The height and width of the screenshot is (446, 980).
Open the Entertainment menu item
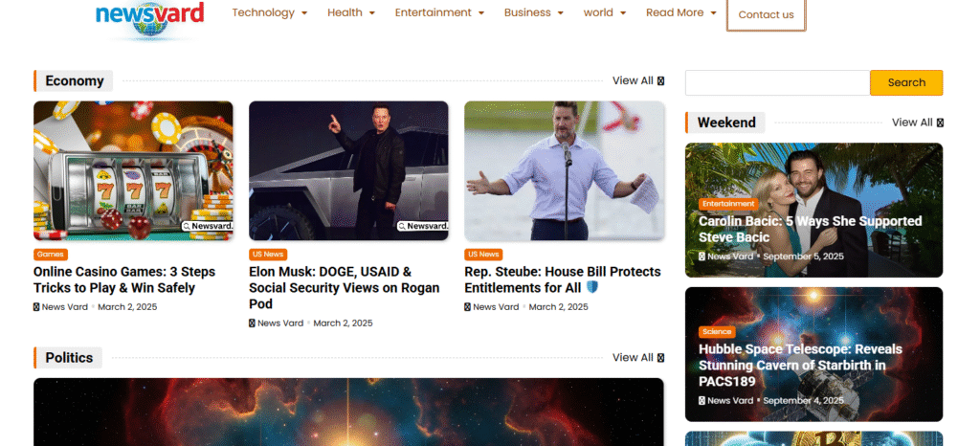click(x=434, y=12)
